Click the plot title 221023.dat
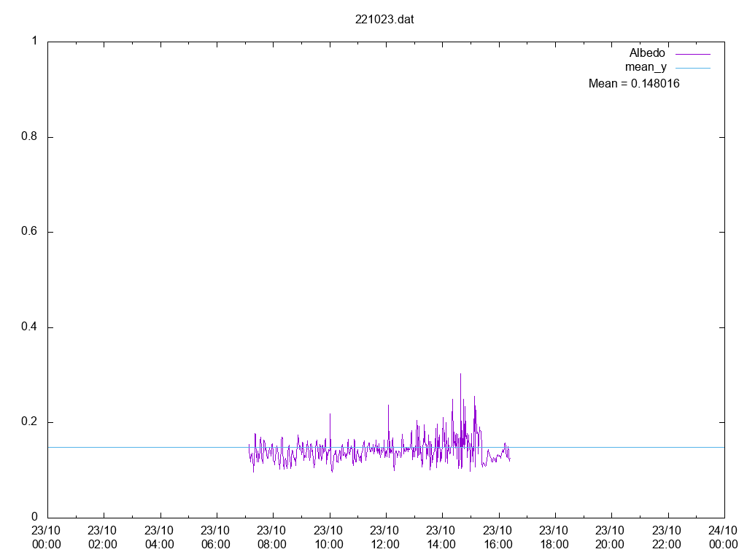This screenshot has height=560, width=747. (x=384, y=20)
